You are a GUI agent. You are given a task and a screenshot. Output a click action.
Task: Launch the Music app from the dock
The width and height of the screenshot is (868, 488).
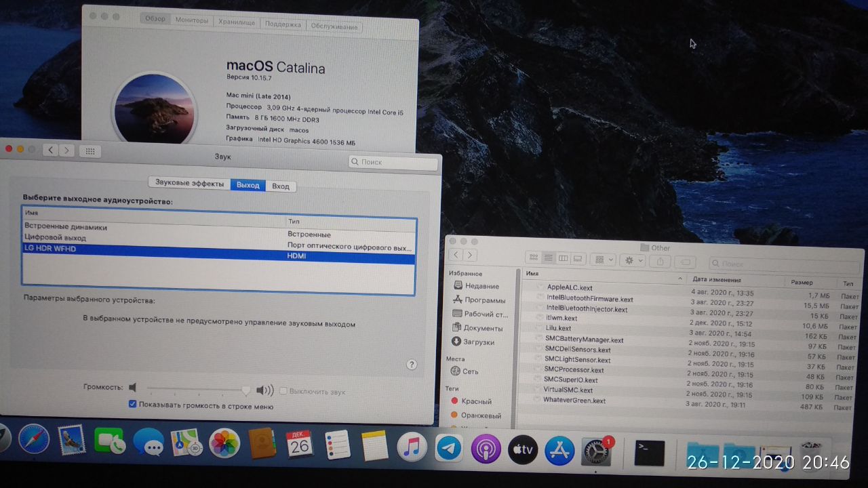coord(412,447)
